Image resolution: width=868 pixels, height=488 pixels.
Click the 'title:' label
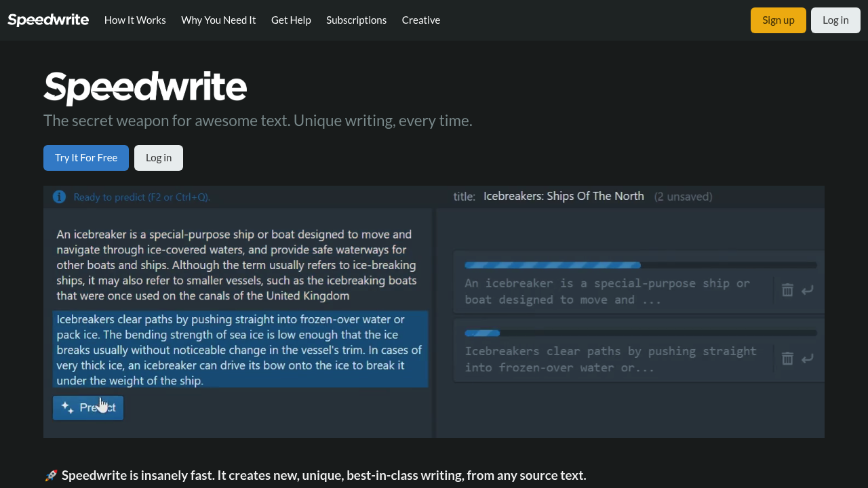pos(465,197)
